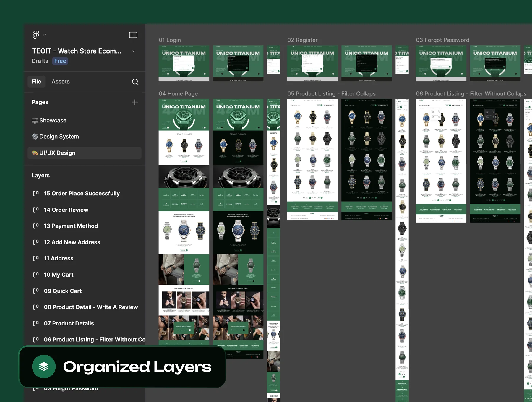Viewport: 532px width, 402px height.
Task: Select 08 Product Detail - Write A Review layer
Action: (x=91, y=307)
